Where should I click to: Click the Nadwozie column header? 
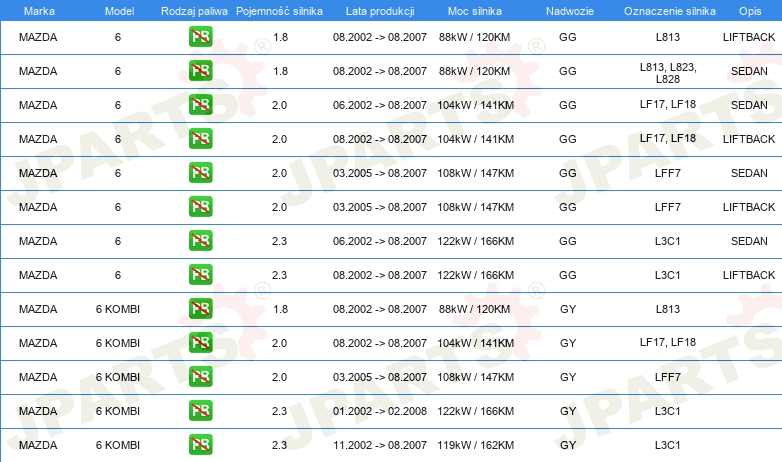pos(570,11)
